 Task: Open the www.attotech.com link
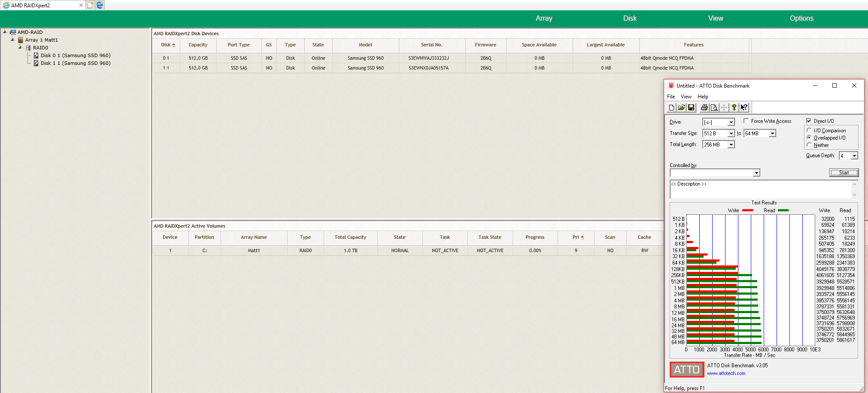pyautogui.click(x=726, y=373)
